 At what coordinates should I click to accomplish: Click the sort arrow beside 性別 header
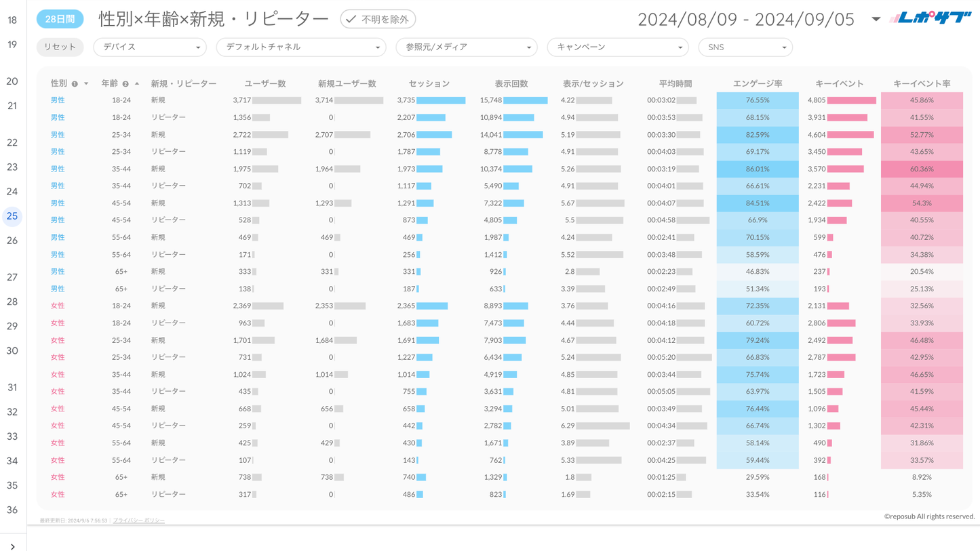[x=86, y=84]
